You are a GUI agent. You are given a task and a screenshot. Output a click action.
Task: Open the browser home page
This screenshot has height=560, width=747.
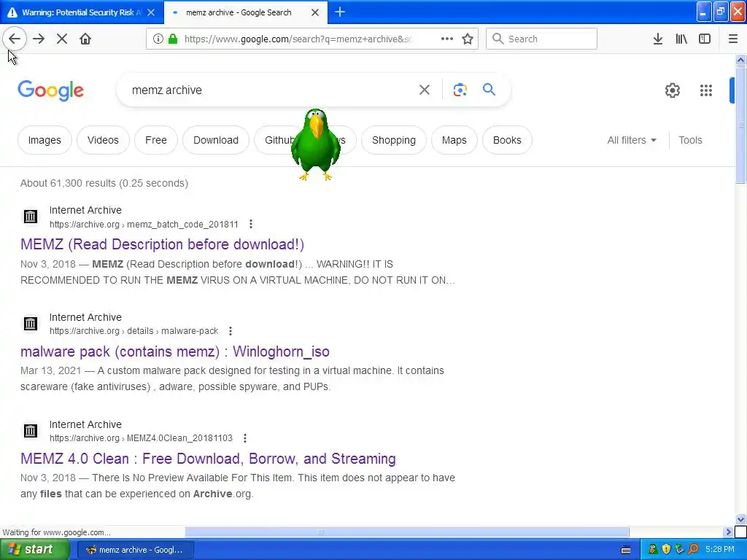(85, 39)
